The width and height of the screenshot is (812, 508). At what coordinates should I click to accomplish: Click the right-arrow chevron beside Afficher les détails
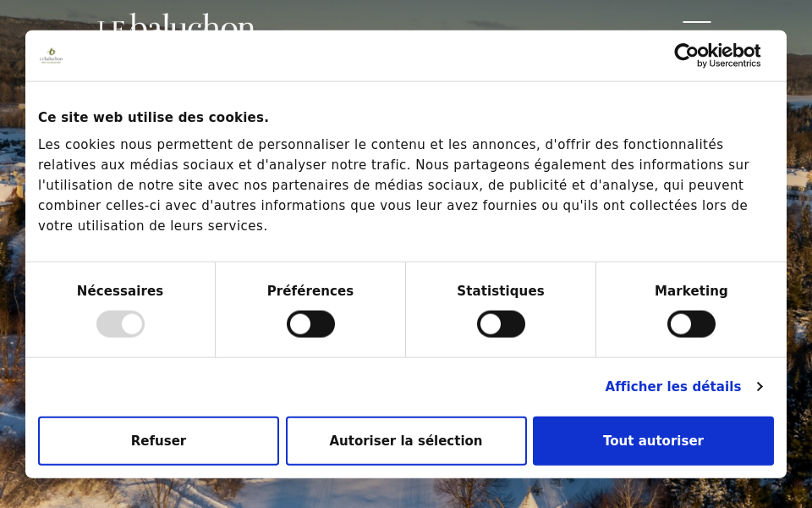[760, 386]
